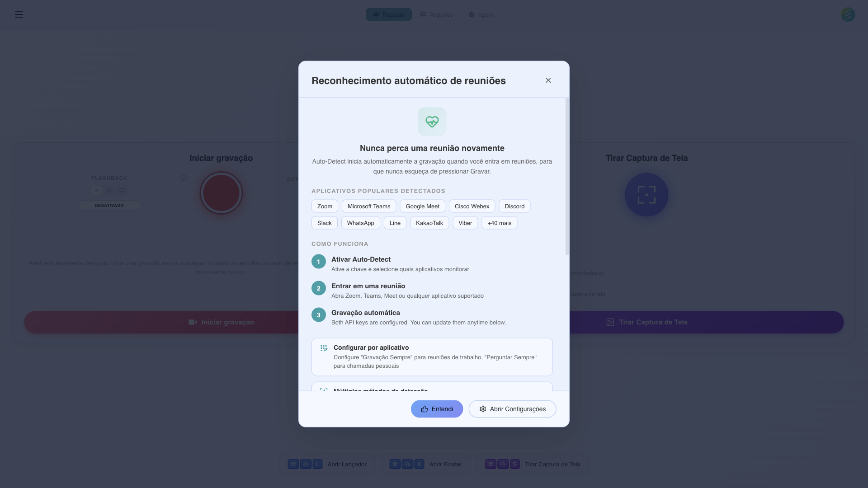This screenshot has width=868, height=488.
Task: Select the microphone icon under FLASHBACK
Action: click(109, 190)
